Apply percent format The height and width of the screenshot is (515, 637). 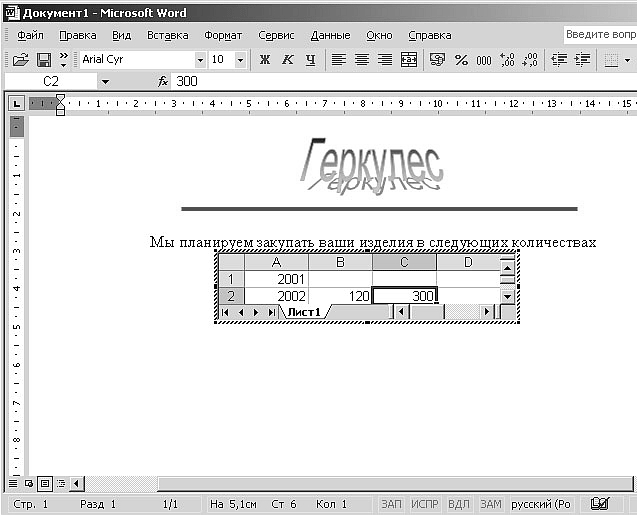(461, 60)
